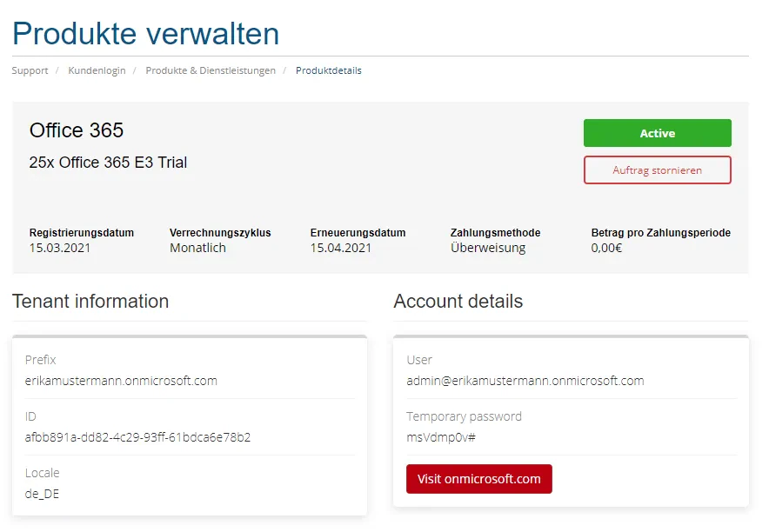The height and width of the screenshot is (532, 769).
Task: Select the 25x Office 365 E3 Trial text
Action: 108,163
